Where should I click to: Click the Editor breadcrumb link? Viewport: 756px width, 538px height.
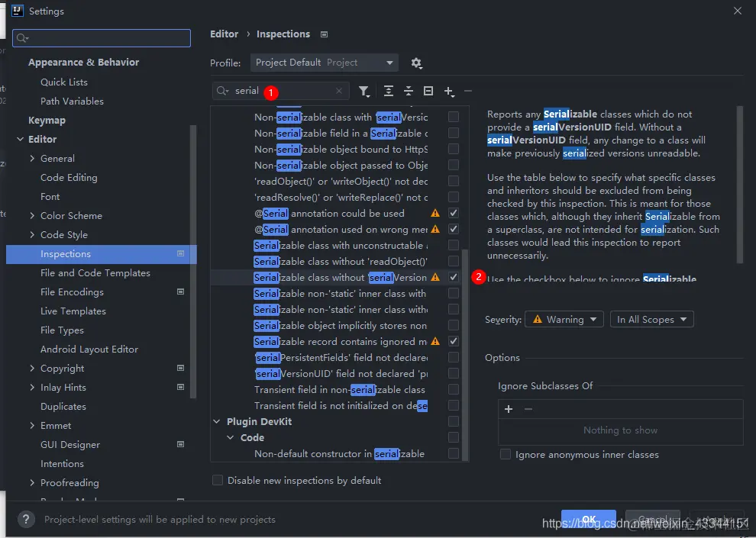(225, 34)
